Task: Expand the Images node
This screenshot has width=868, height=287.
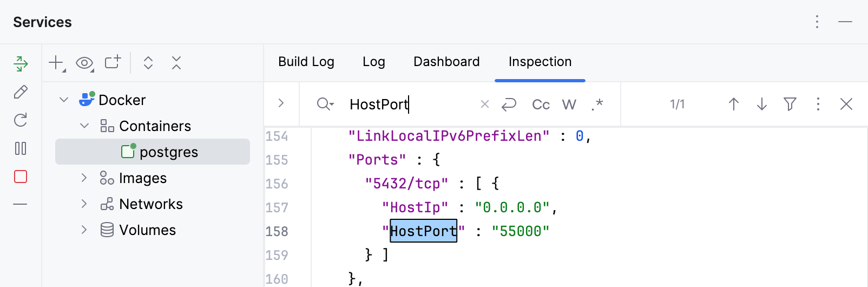Action: 84,178
